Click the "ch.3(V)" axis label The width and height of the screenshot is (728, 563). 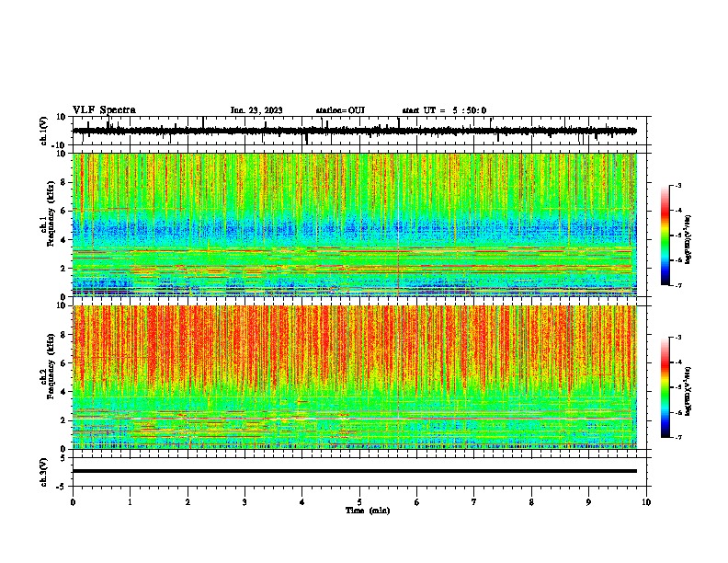[44, 472]
